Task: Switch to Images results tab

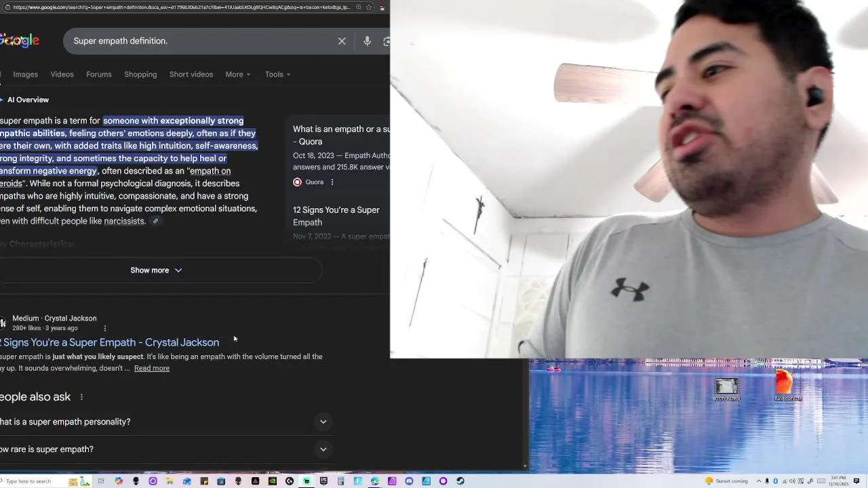Action: click(x=25, y=75)
